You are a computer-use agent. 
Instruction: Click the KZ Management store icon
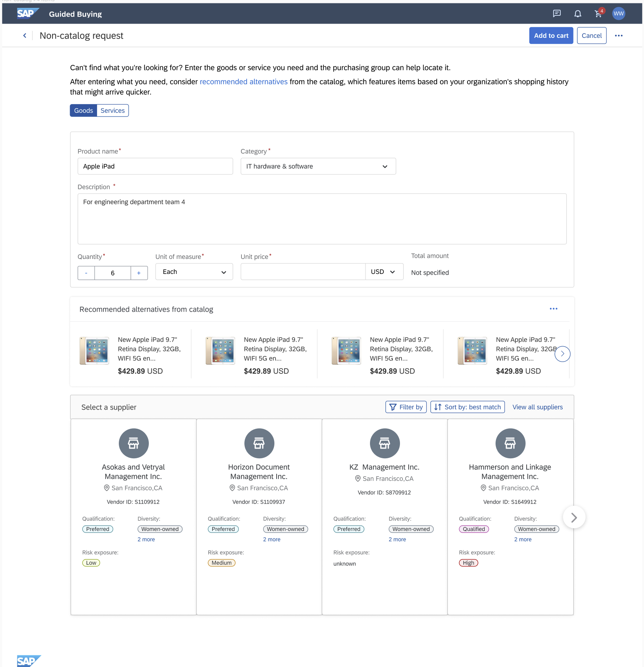click(385, 443)
